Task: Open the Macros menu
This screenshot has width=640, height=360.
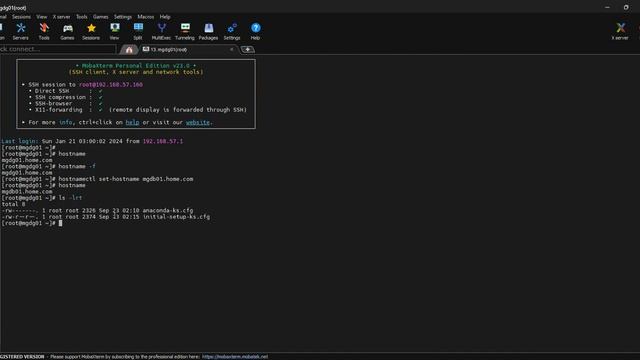Action: pyautogui.click(x=146, y=17)
